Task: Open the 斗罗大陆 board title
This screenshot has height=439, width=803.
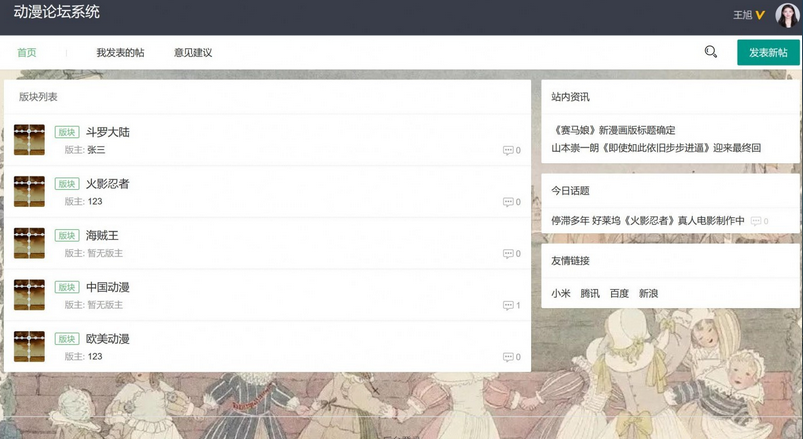Action: point(108,132)
